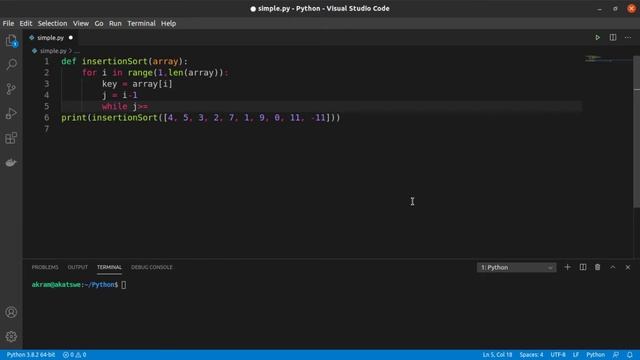Viewport: 640px width, 360px height.
Task: Place cursor in terminal prompt
Action: point(124,285)
